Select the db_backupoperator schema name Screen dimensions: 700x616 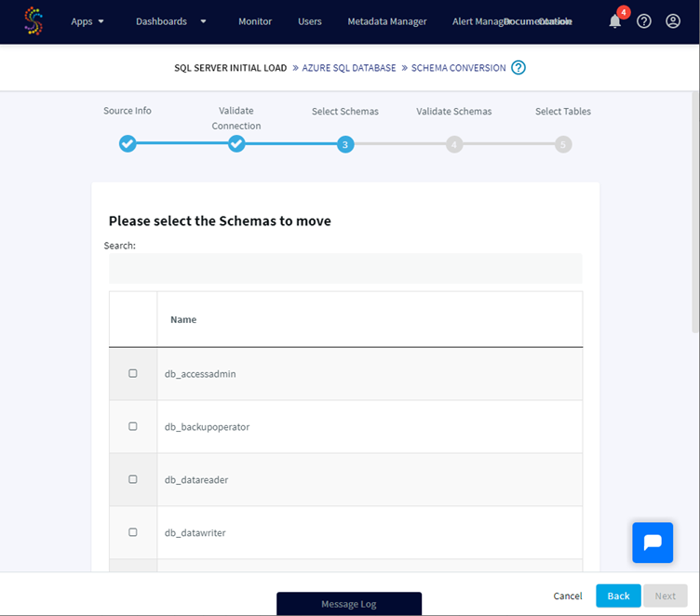(208, 427)
